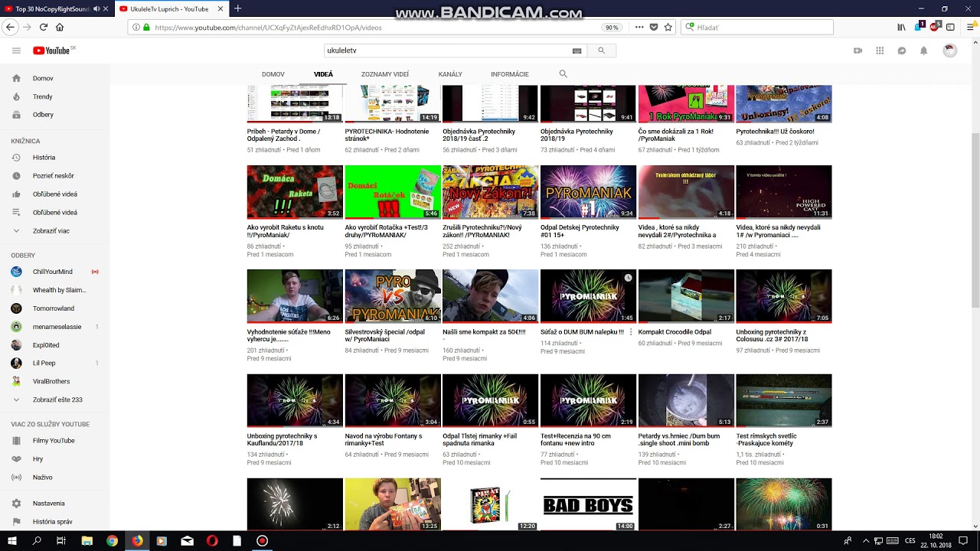Open the YouTube hamburger guide menu
The width and height of the screenshot is (980, 551).
(x=16, y=51)
